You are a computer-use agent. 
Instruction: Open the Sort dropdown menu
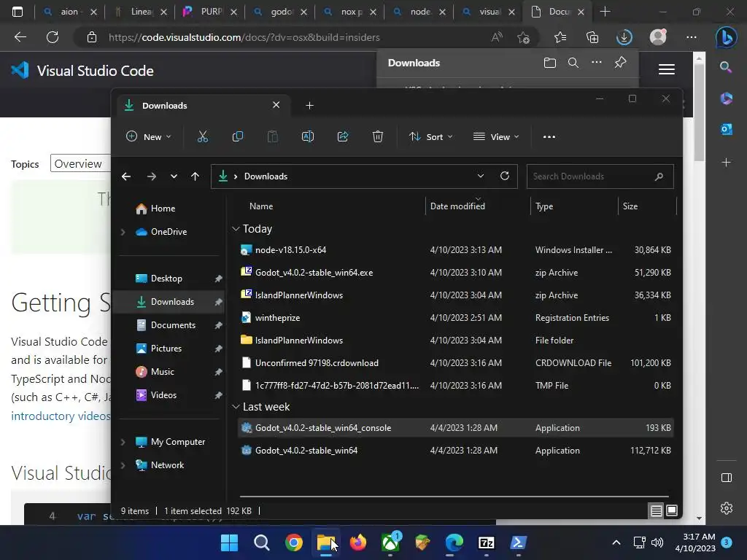tap(430, 136)
